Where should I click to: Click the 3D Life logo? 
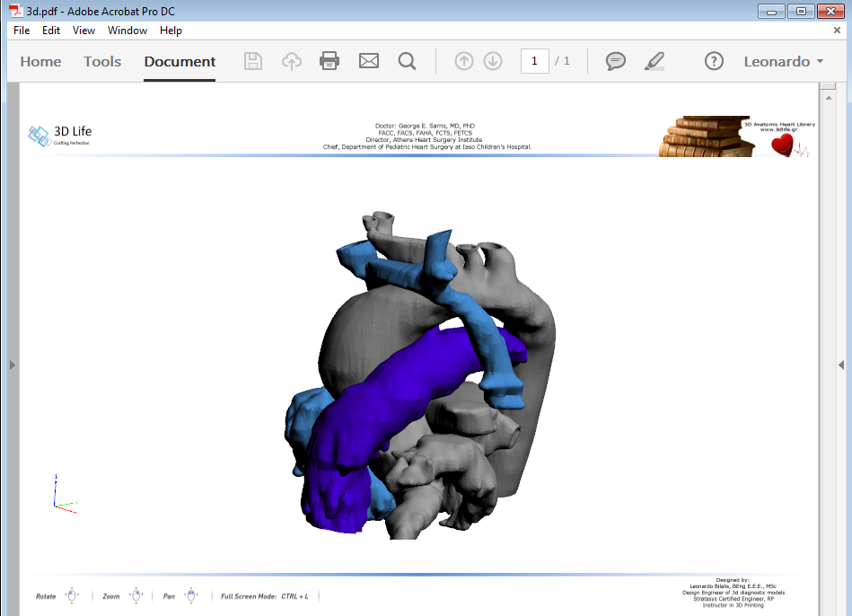(x=60, y=136)
